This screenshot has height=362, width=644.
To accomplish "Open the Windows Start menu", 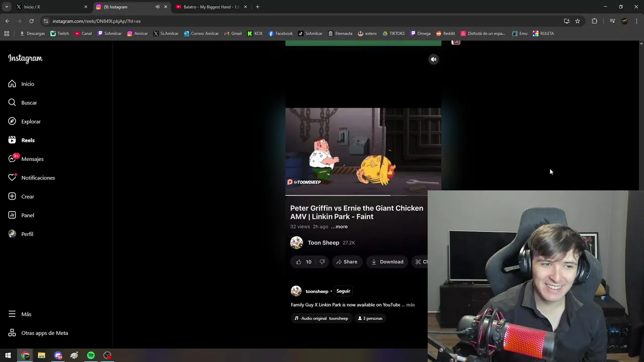I will point(8,355).
